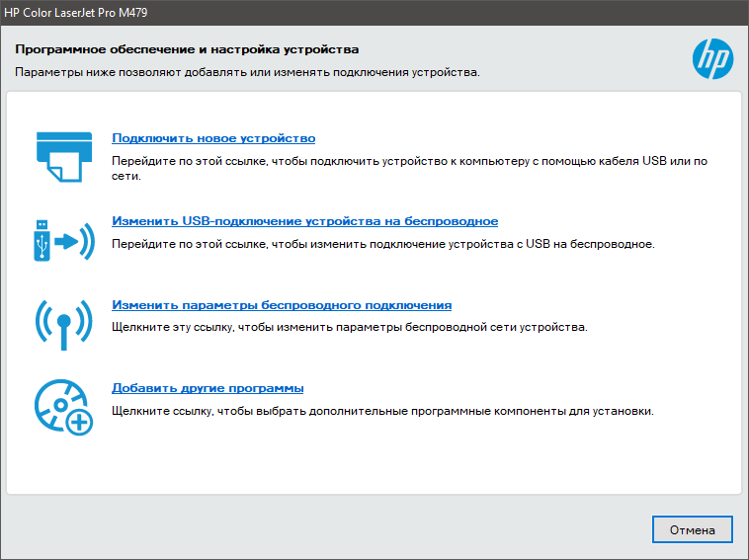Open 'Изменить USB-подключение устройства на беспроводное' link
749x560 pixels.
coord(304,221)
